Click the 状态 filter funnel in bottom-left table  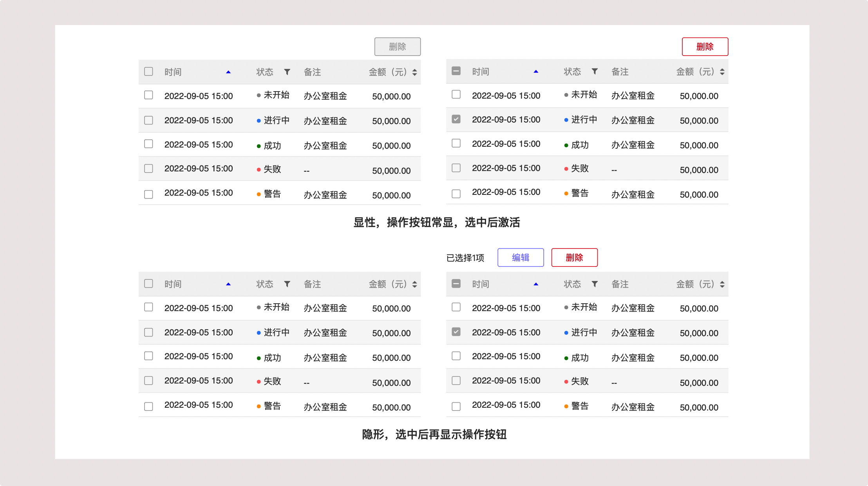coord(287,284)
